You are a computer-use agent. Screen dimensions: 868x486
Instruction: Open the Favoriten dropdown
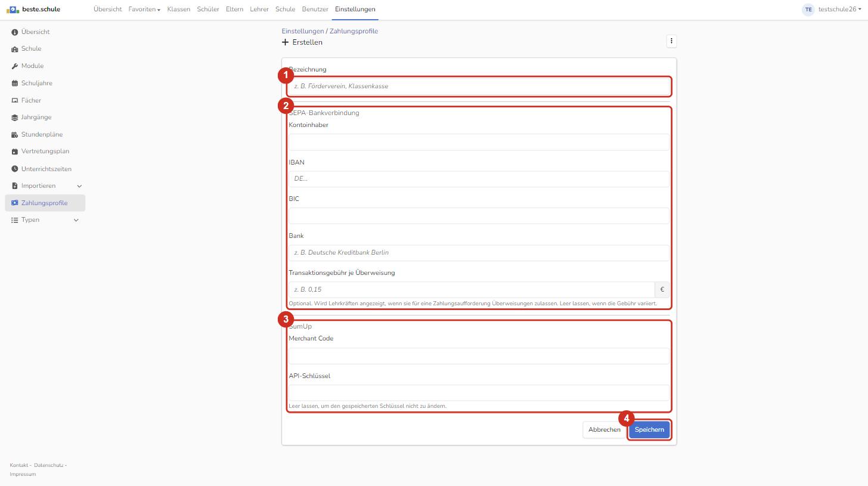click(144, 10)
